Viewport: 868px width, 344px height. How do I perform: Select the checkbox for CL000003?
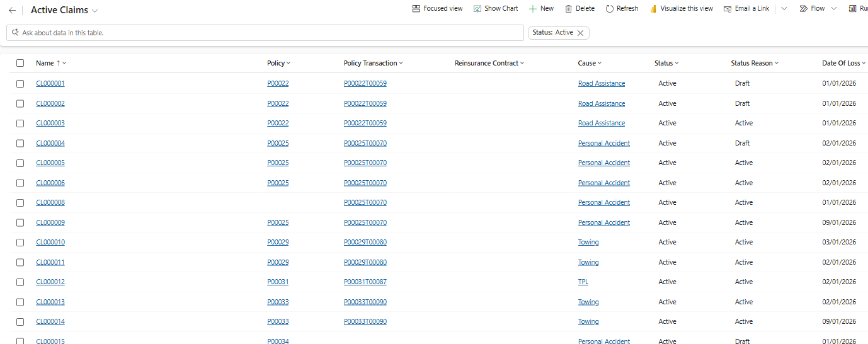[x=20, y=123]
